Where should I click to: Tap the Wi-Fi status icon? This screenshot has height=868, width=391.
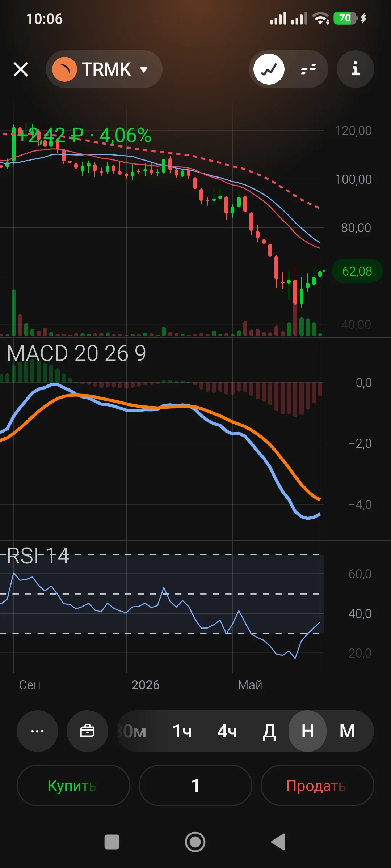[x=321, y=18]
